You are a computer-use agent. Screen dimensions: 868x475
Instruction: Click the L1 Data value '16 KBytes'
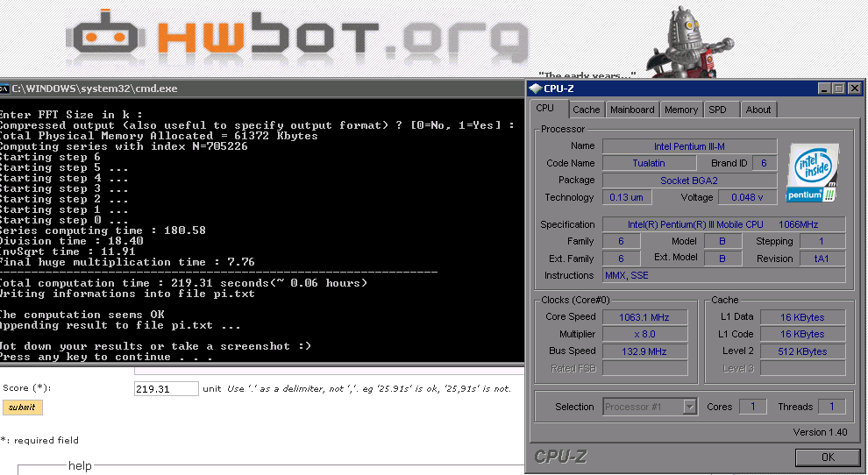pyautogui.click(x=802, y=318)
